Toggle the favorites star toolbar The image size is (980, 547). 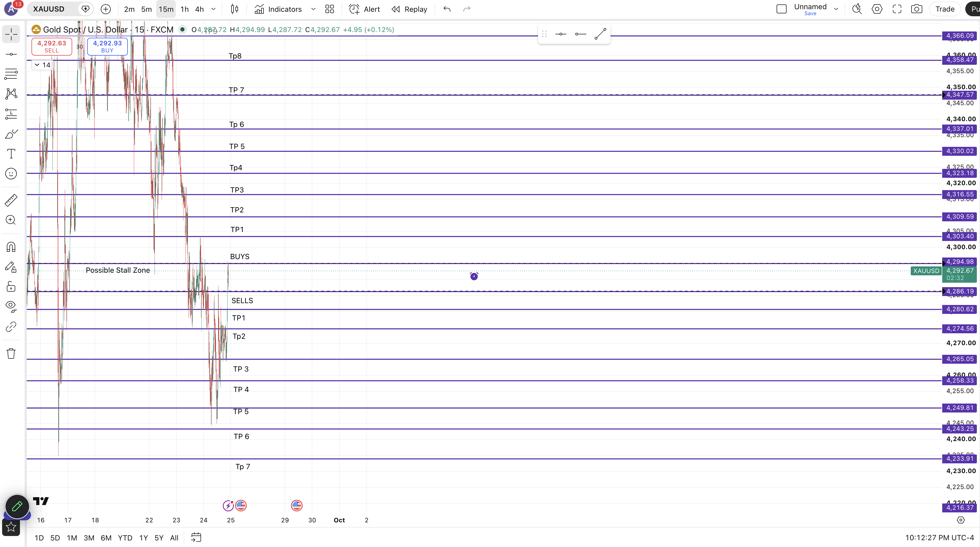(11, 527)
